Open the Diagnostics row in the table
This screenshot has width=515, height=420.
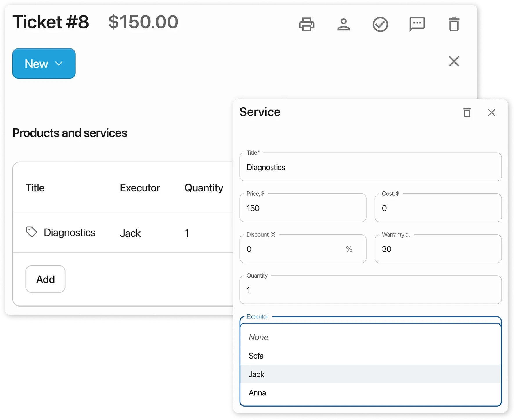(x=70, y=232)
